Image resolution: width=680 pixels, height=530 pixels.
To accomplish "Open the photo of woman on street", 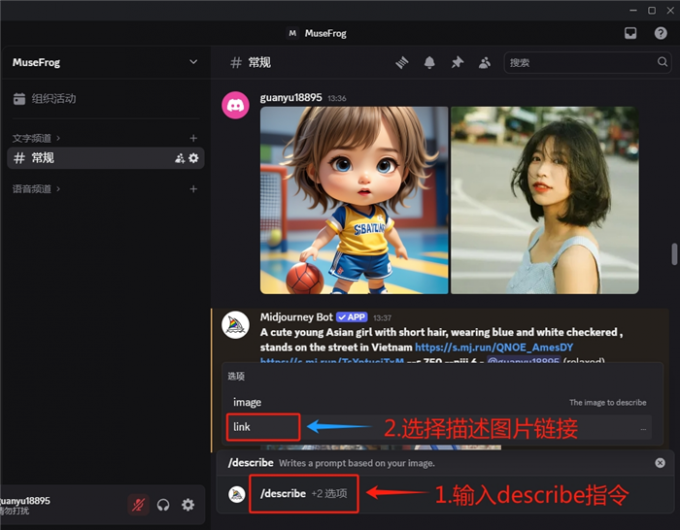I will (545, 200).
